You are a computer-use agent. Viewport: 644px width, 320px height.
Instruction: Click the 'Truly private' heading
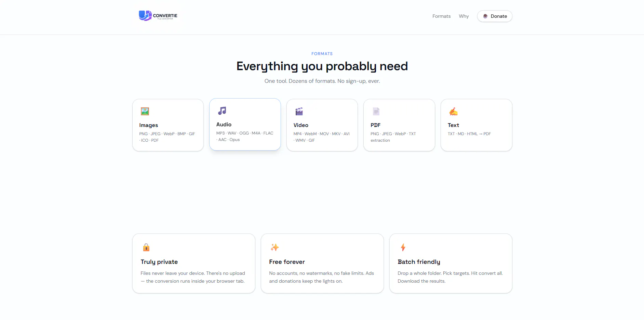[159, 262]
